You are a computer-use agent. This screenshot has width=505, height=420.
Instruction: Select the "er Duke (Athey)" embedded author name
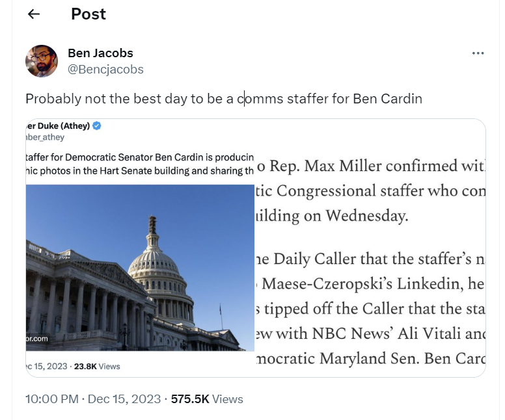tap(58, 126)
